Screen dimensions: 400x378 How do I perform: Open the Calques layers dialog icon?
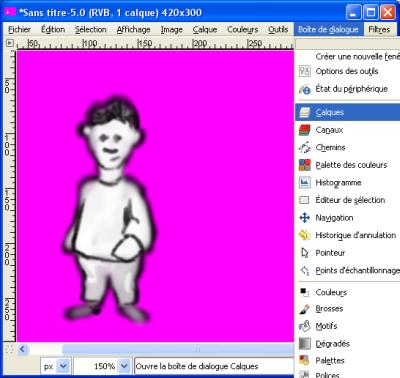tap(304, 112)
